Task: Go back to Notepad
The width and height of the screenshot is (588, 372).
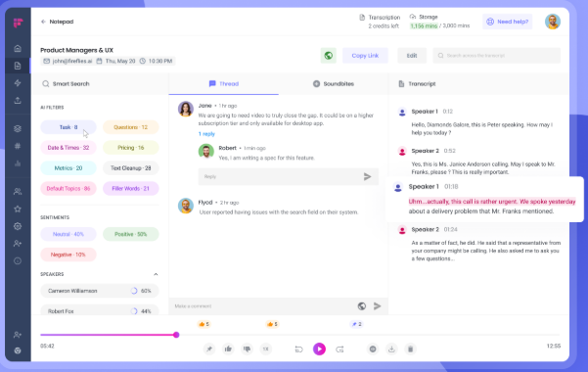Action: 58,22
